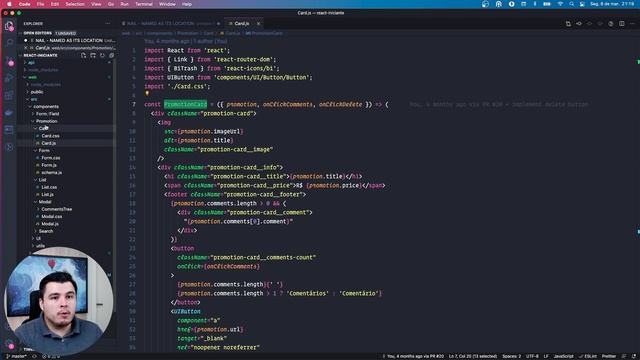Open the Card.css file

click(x=50, y=136)
